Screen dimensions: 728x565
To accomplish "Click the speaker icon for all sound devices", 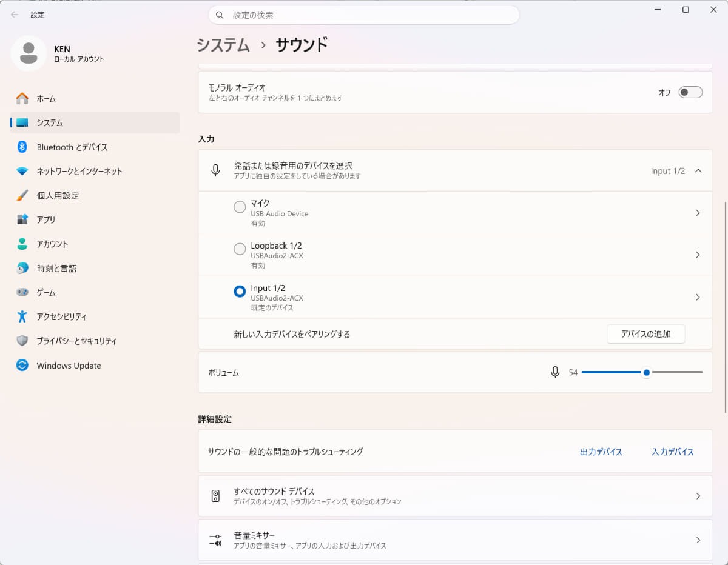I will pos(215,496).
